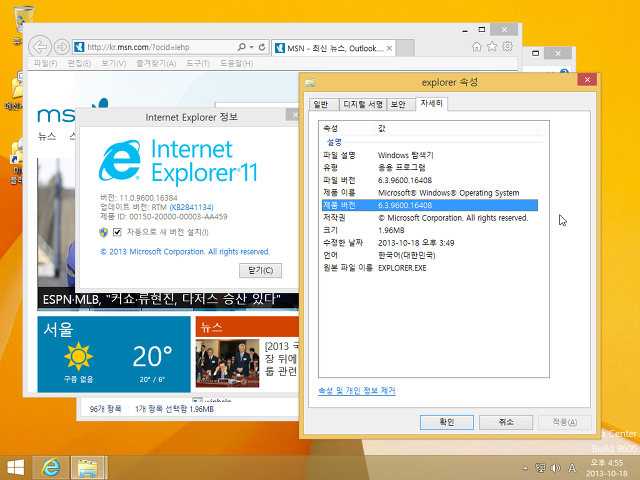Select the 파일 버전 row
The width and height of the screenshot is (640, 480).
[x=430, y=180]
